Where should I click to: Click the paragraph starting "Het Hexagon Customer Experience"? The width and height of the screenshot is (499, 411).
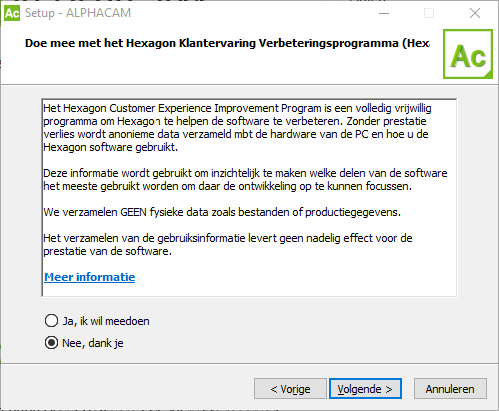[x=237, y=128]
